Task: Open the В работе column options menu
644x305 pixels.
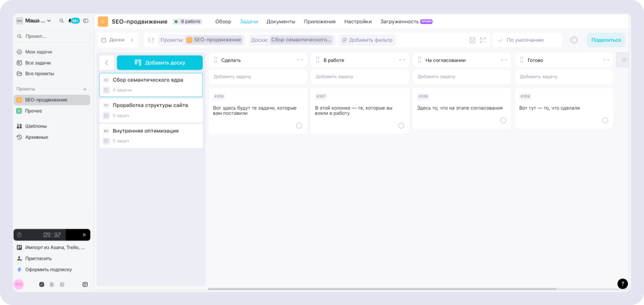Action: [x=402, y=60]
